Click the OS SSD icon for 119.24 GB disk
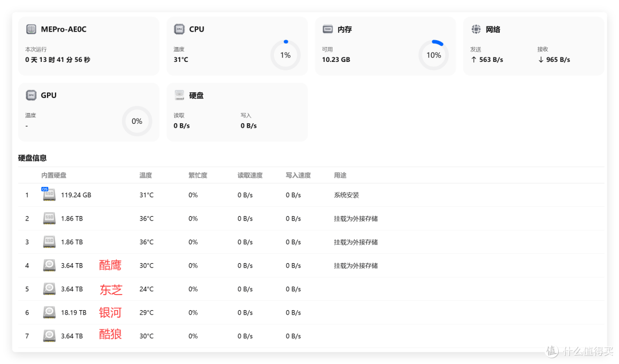The height and width of the screenshot is (364, 619). 49,194
